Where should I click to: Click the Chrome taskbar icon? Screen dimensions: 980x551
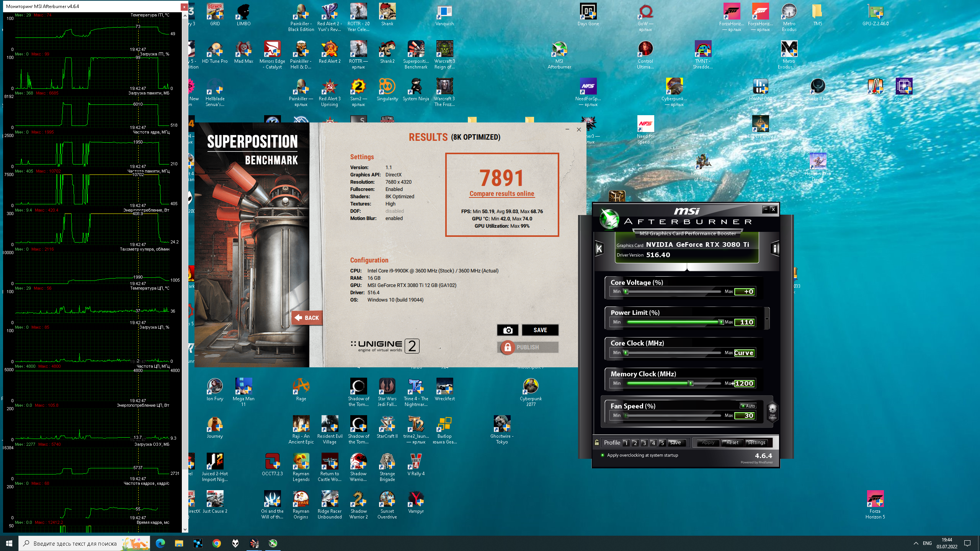(x=217, y=543)
